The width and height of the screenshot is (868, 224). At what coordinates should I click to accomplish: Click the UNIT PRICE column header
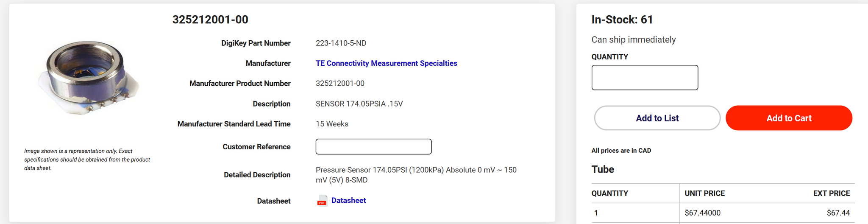tap(704, 193)
